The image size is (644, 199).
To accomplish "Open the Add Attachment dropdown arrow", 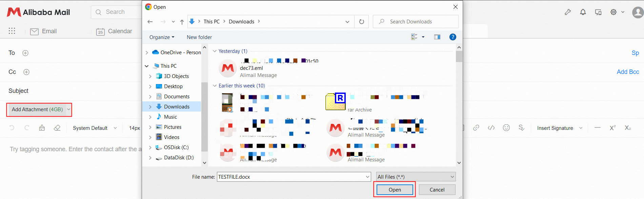I will tap(68, 110).
